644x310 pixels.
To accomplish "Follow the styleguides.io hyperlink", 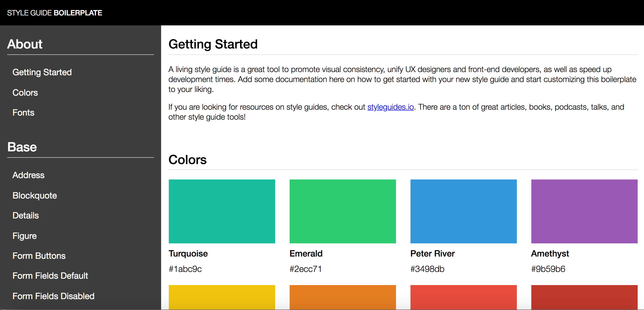I will coord(390,107).
